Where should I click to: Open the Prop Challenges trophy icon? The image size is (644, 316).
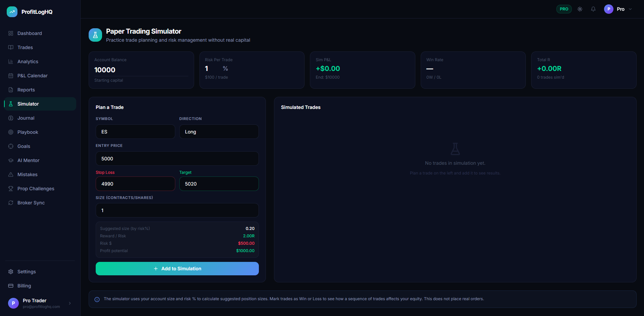click(x=10, y=189)
